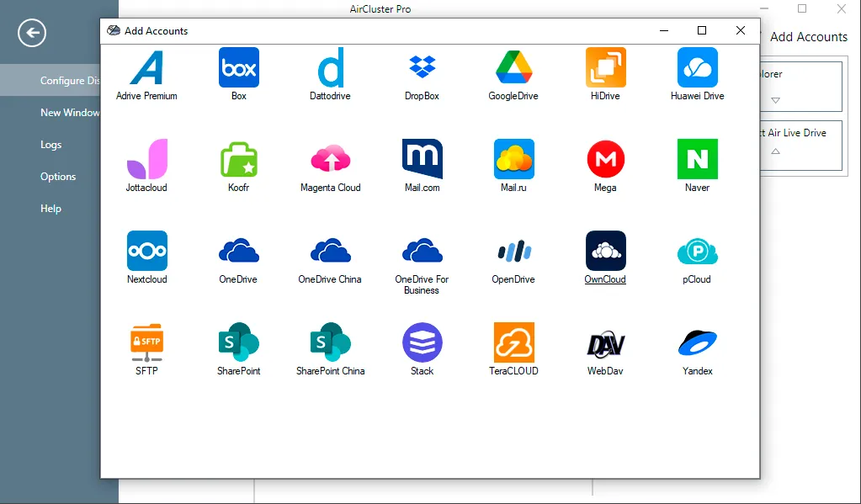Viewport: 861px width, 504px height.
Task: Expand the down arrow in the Explorer panel
Action: point(775,100)
